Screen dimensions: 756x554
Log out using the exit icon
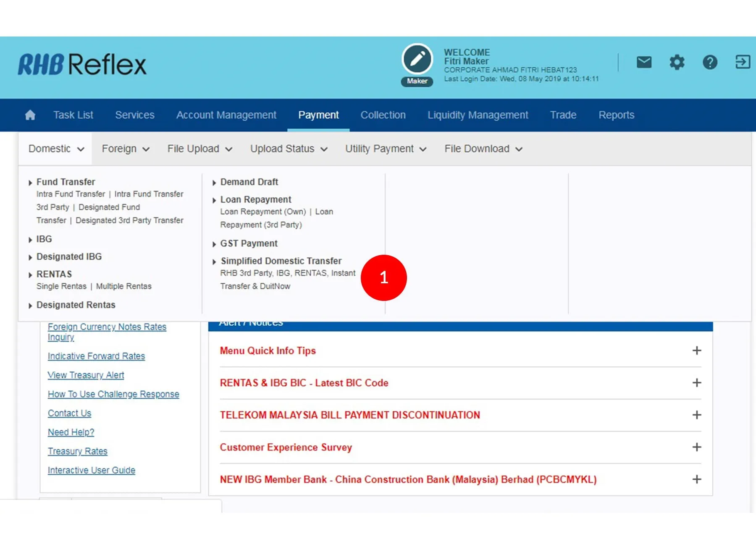pyautogui.click(x=742, y=62)
